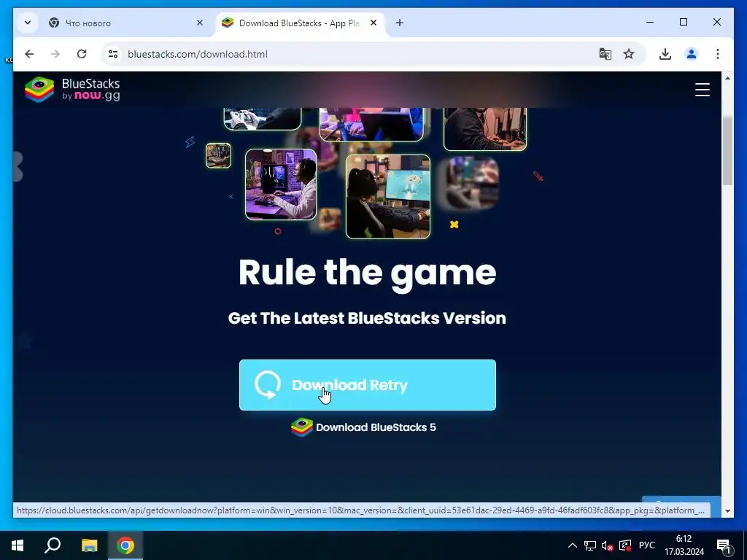Open the Chrome profile menu
The image size is (747, 560).
(x=692, y=54)
